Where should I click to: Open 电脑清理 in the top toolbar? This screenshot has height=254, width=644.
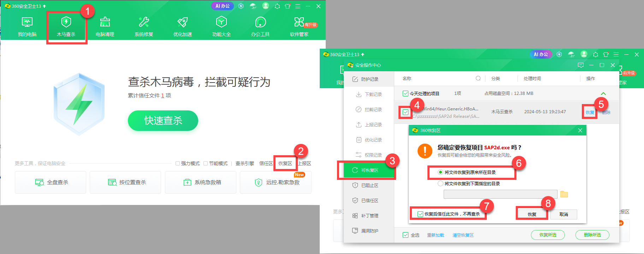coord(105,27)
